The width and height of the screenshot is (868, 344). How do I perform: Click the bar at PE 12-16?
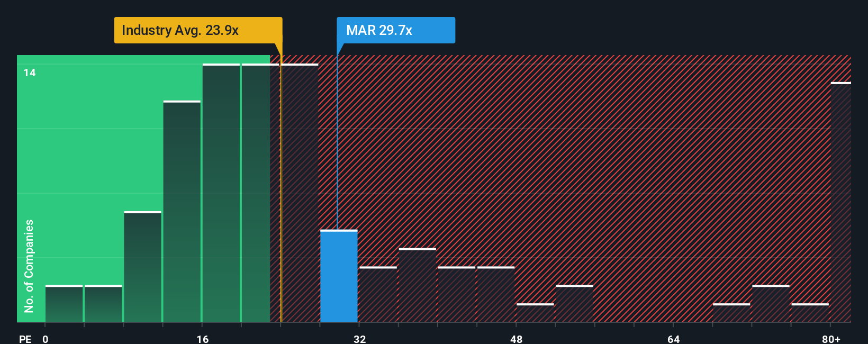(182, 211)
